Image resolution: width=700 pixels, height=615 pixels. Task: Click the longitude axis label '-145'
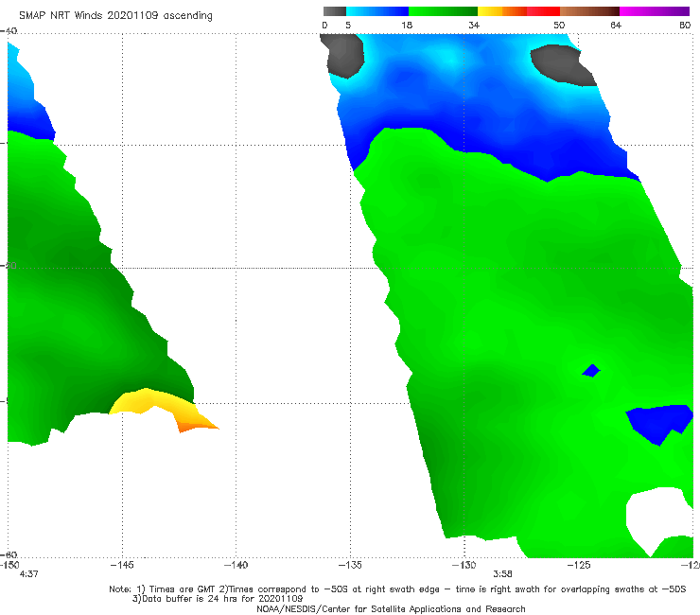click(122, 565)
